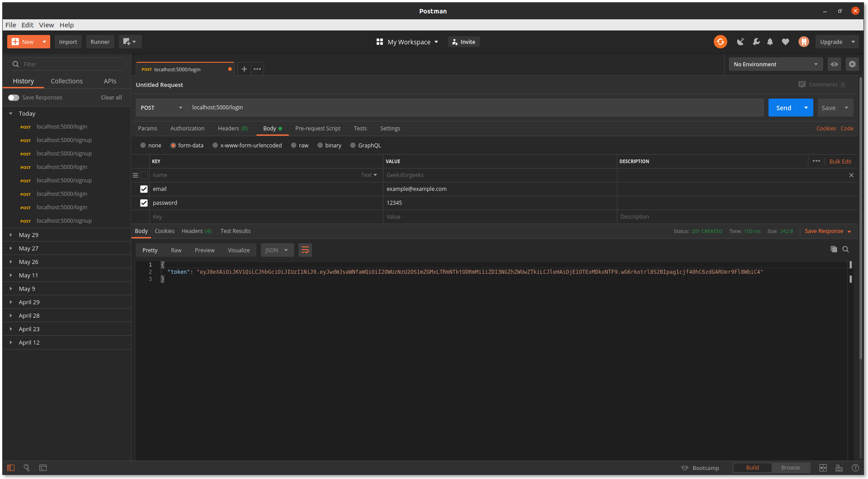The width and height of the screenshot is (868, 479).
Task: Switch to the Collections sidebar tab
Action: point(67,81)
